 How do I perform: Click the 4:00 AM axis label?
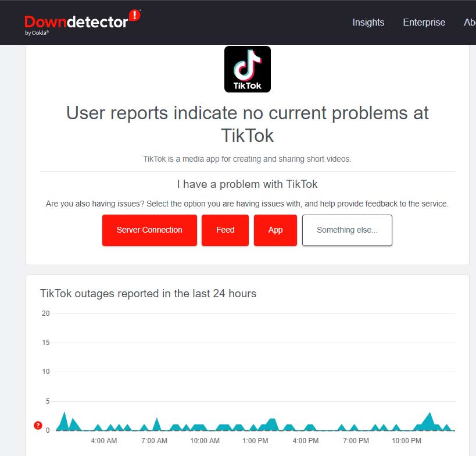(x=104, y=441)
